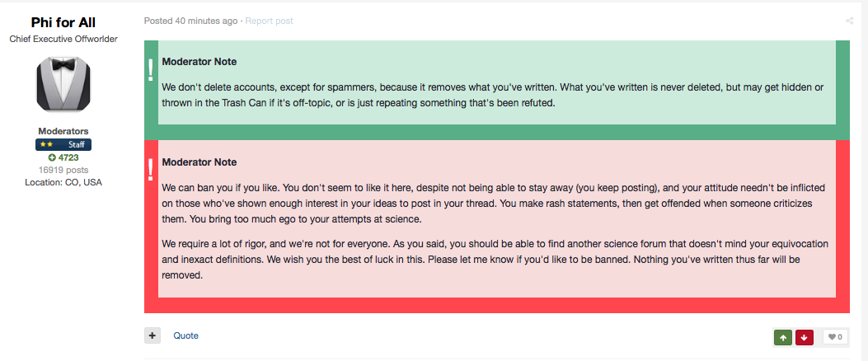Click the heart like counter

point(835,336)
